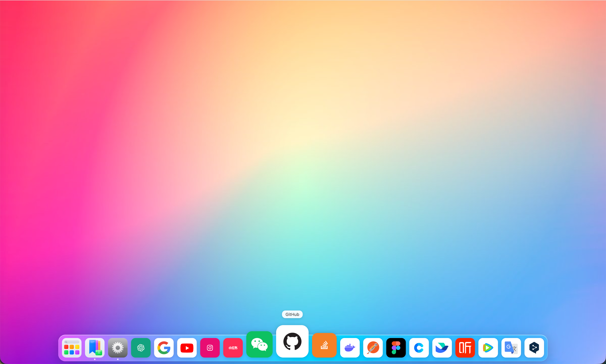Open the magnified GitHub app

[292, 342]
